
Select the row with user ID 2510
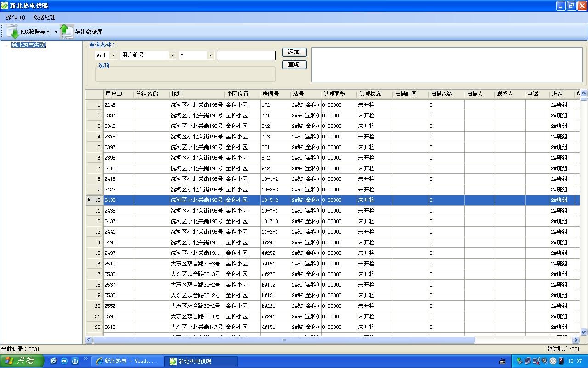pyautogui.click(x=110, y=264)
